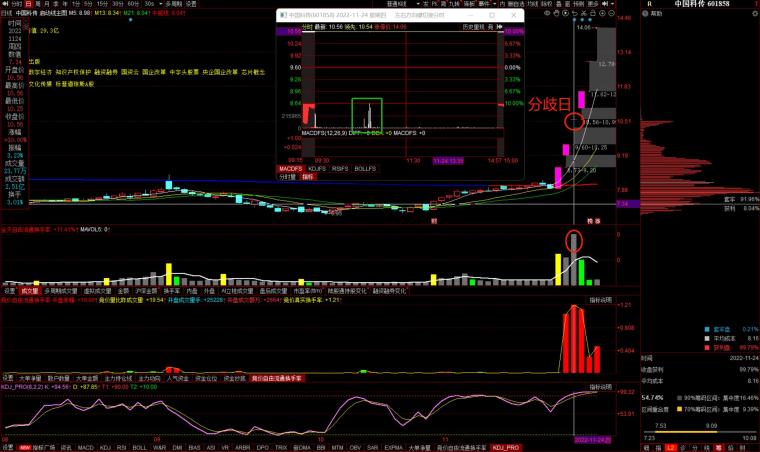Select BOLL in the bottom indicator bar
This screenshot has width=760, height=452.
pos(140,448)
